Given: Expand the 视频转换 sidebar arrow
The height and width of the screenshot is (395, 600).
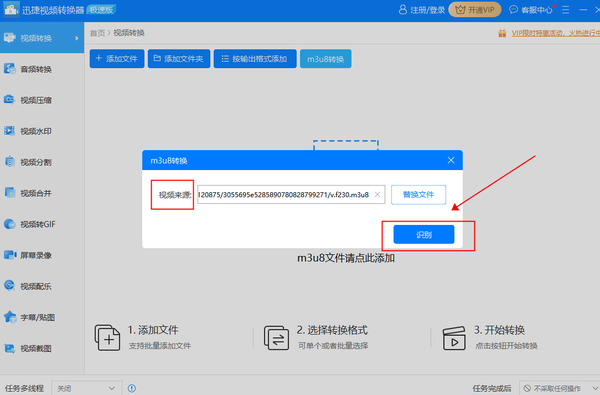Looking at the screenshot, I should click(x=77, y=38).
